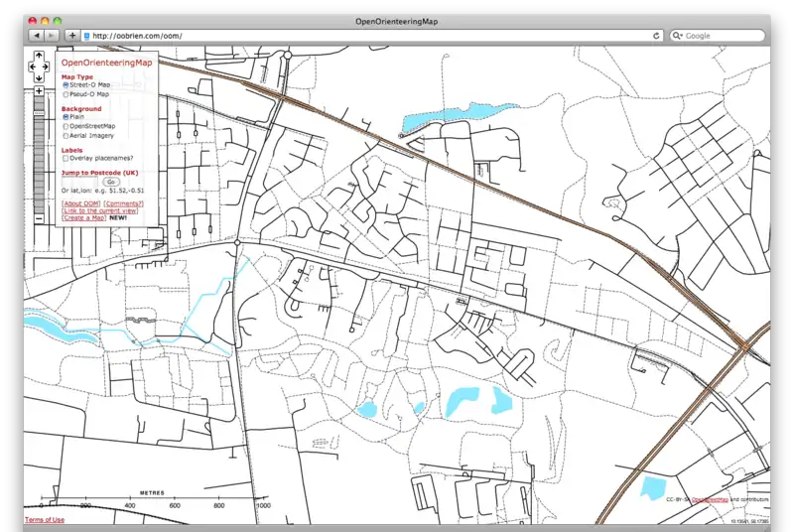Image resolution: width=794 pixels, height=532 pixels.
Task: Select the Pseud-O Map type
Action: pos(66,94)
